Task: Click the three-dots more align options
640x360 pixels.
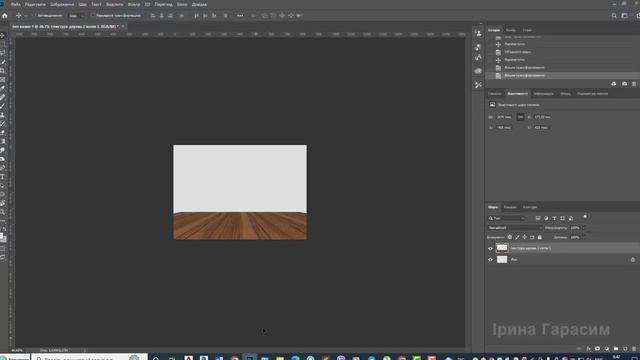Action: [240, 16]
